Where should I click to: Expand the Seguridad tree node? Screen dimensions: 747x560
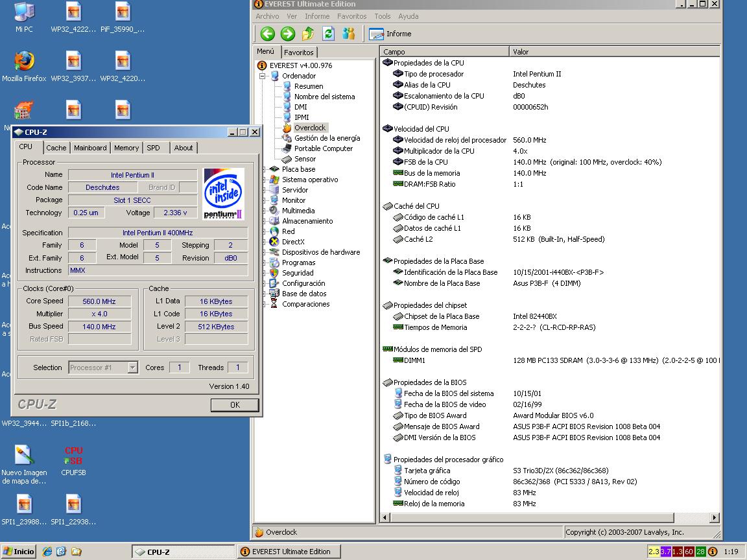click(x=263, y=273)
